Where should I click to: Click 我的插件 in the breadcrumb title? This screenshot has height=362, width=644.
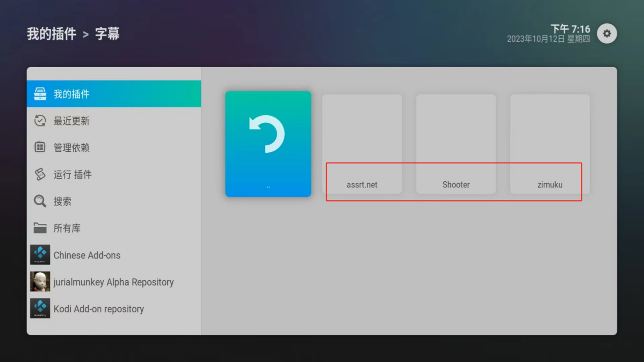pos(51,34)
